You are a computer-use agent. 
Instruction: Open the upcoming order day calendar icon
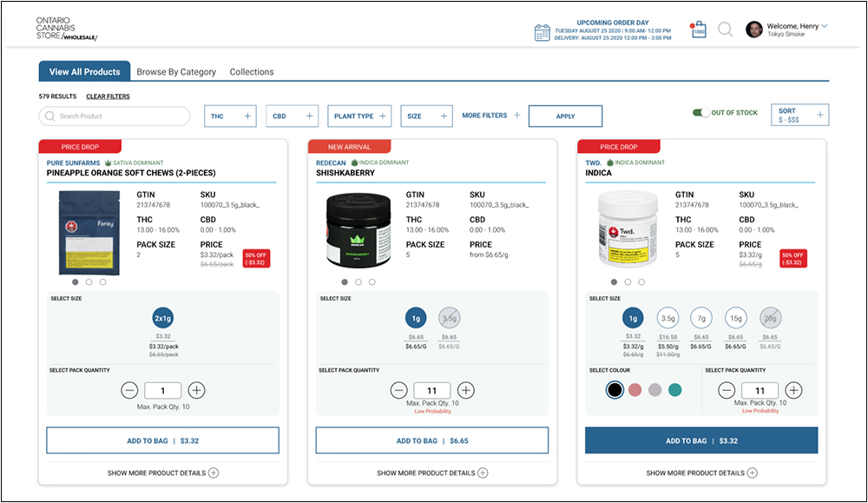pos(542,32)
